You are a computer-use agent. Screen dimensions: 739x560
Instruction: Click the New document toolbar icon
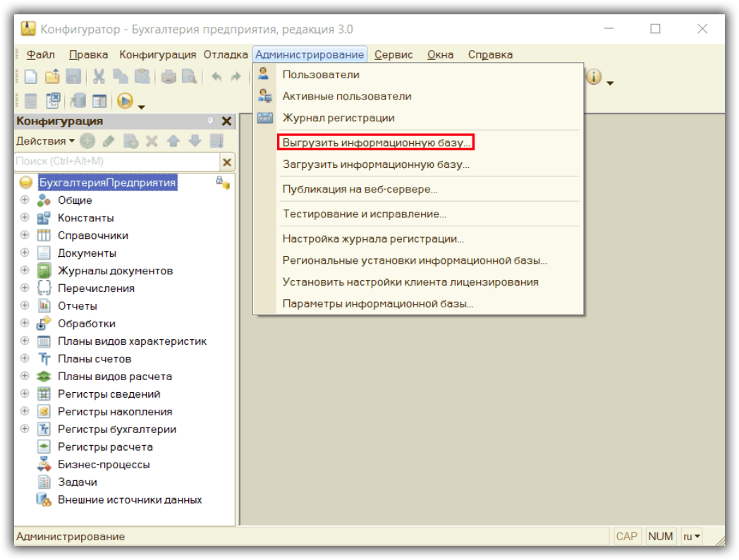click(x=31, y=77)
